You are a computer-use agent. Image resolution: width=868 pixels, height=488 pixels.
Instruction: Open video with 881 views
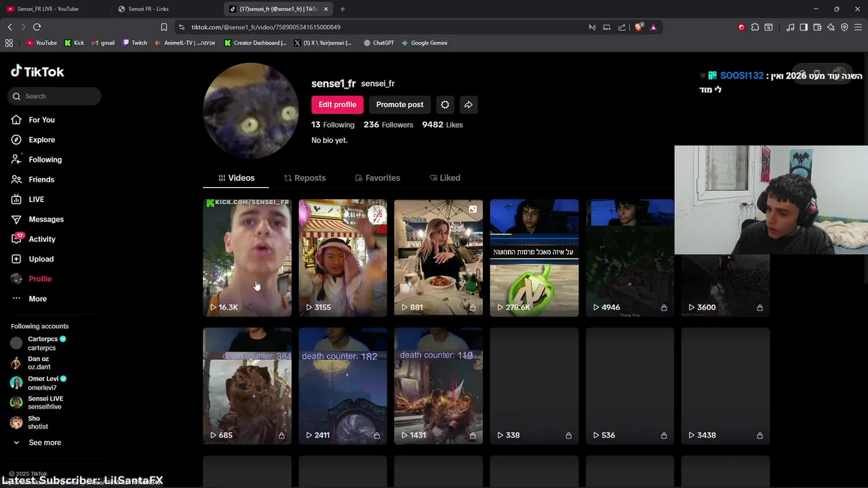coord(439,258)
